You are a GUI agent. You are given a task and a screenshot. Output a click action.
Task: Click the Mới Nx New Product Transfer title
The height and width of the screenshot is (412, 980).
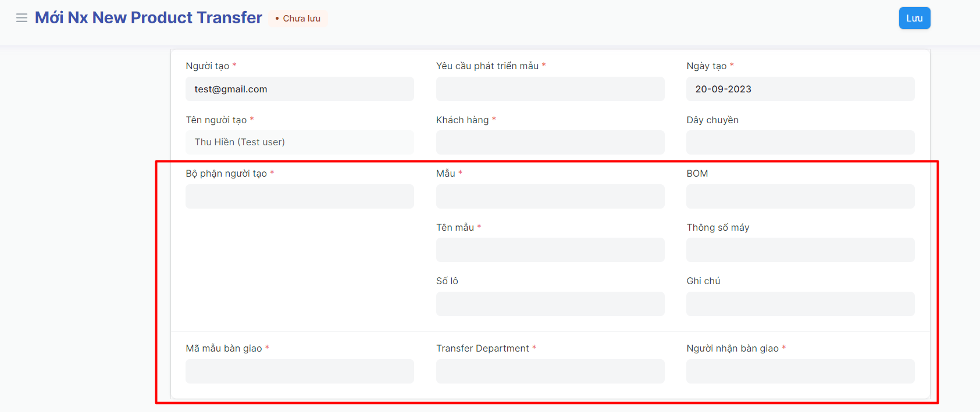coord(148,18)
